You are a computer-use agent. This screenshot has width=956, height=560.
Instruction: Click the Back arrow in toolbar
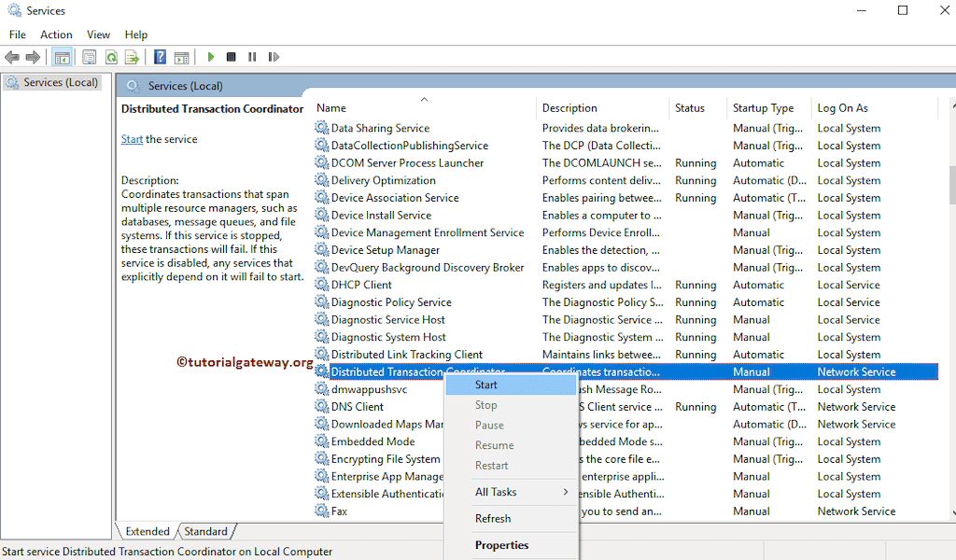tap(12, 58)
